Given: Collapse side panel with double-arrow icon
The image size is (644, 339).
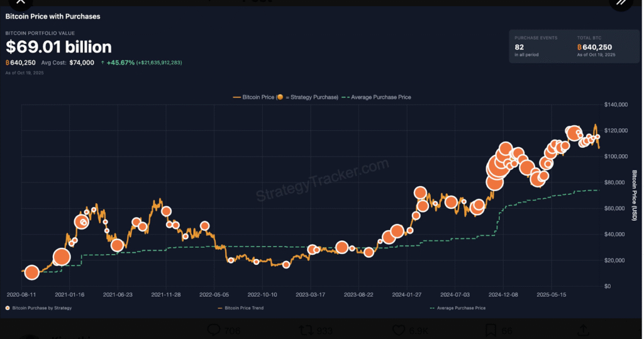Looking at the screenshot, I should tap(621, 3).
